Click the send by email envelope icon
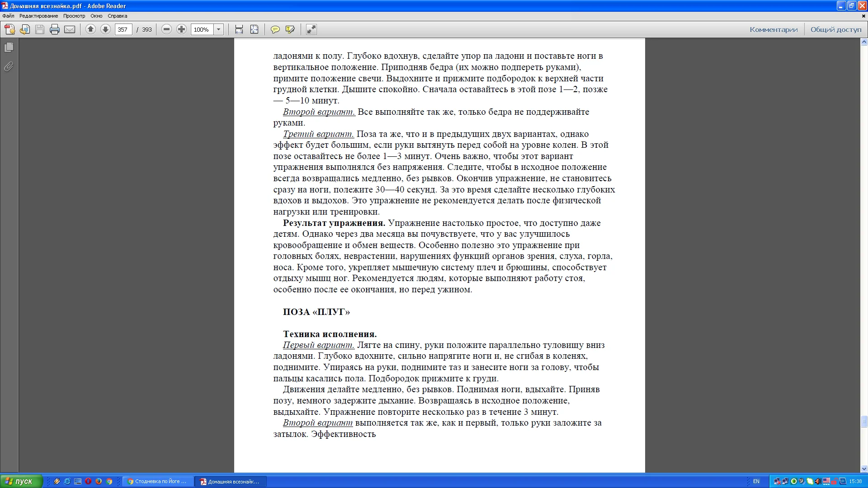Viewport: 868px width, 488px height. pos(70,29)
